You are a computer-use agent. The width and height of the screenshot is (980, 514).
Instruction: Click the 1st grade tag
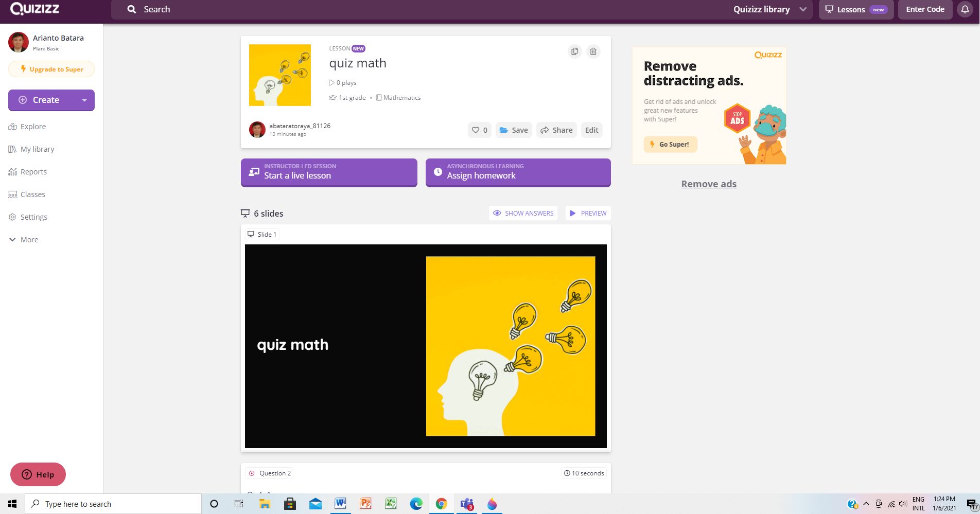347,98
